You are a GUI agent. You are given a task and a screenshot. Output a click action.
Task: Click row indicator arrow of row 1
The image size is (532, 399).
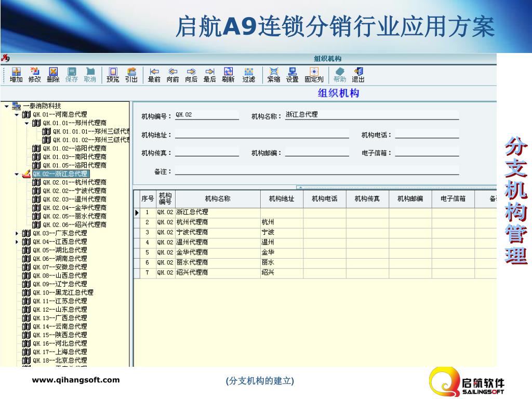(137, 212)
